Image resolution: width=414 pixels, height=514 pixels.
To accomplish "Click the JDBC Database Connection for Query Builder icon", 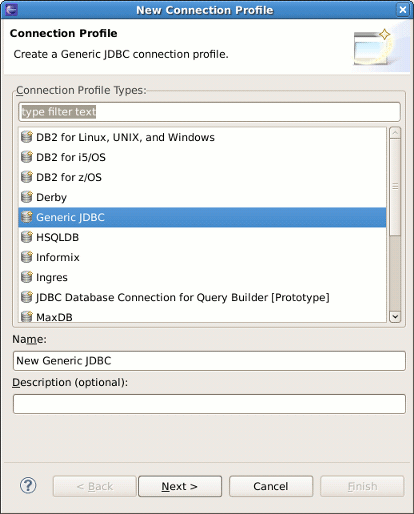I will point(27,297).
